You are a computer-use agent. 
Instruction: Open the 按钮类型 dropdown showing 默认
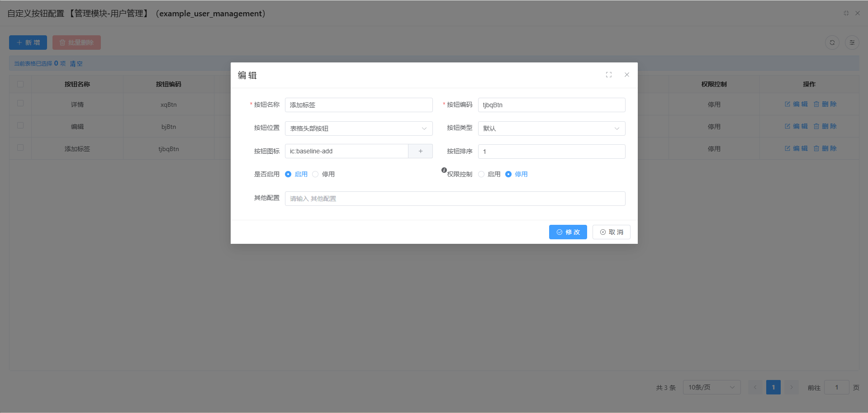coord(551,128)
